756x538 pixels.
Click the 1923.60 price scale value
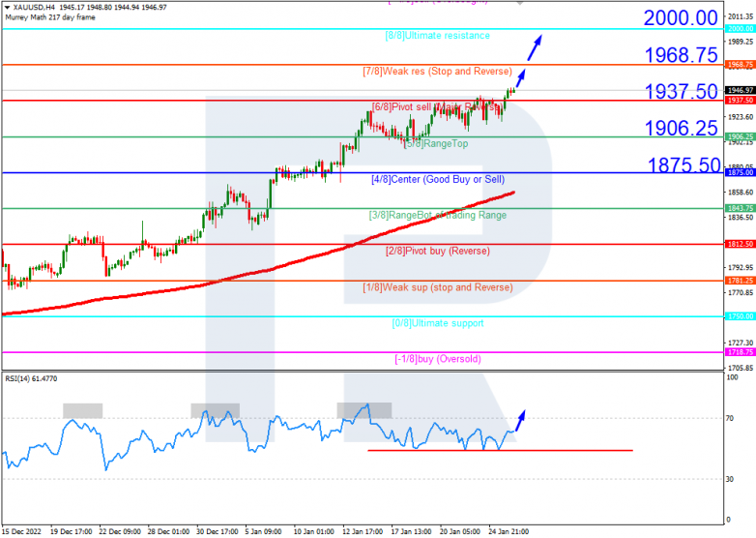pyautogui.click(x=741, y=117)
